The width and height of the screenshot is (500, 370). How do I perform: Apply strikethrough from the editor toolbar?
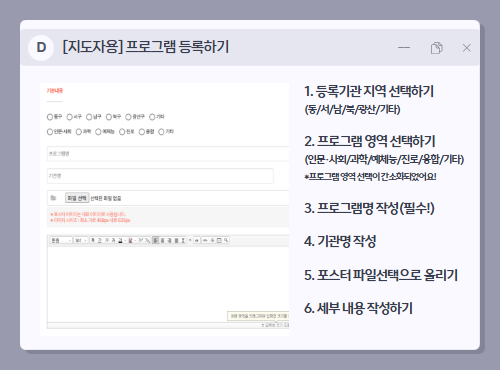coord(113,240)
